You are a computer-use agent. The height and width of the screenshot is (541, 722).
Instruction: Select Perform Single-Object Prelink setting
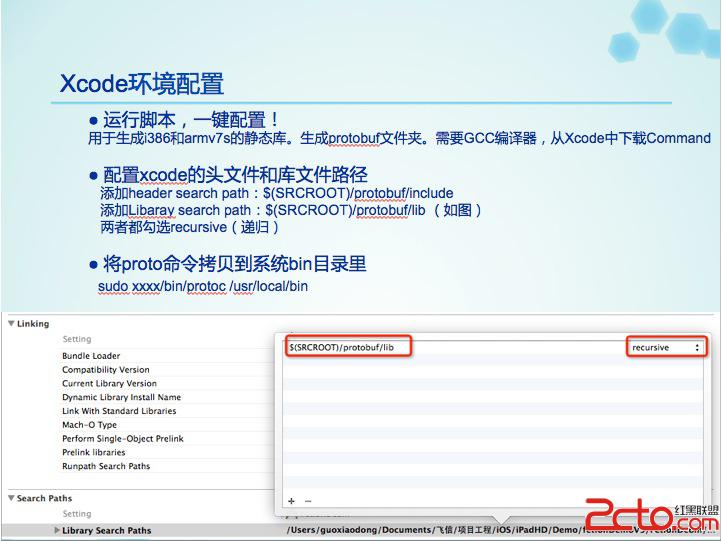click(x=123, y=438)
